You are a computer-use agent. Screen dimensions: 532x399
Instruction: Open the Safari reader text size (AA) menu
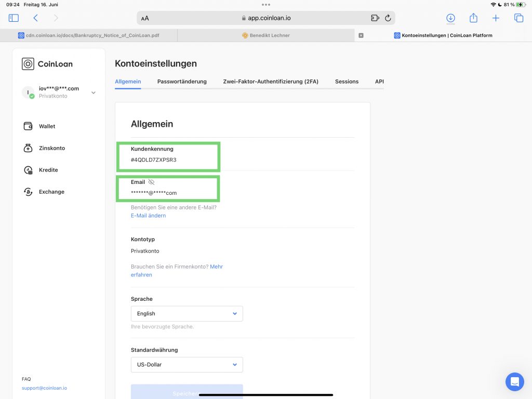tap(145, 18)
